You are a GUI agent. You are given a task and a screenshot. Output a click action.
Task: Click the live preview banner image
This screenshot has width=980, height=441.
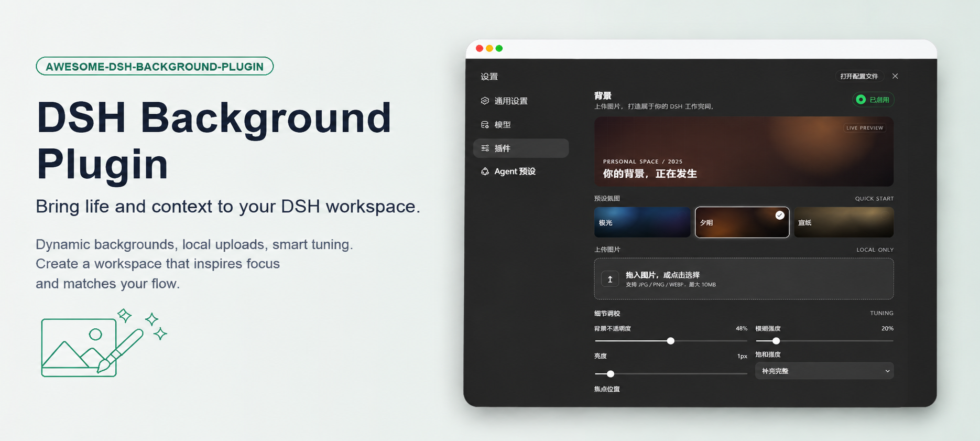tap(744, 152)
